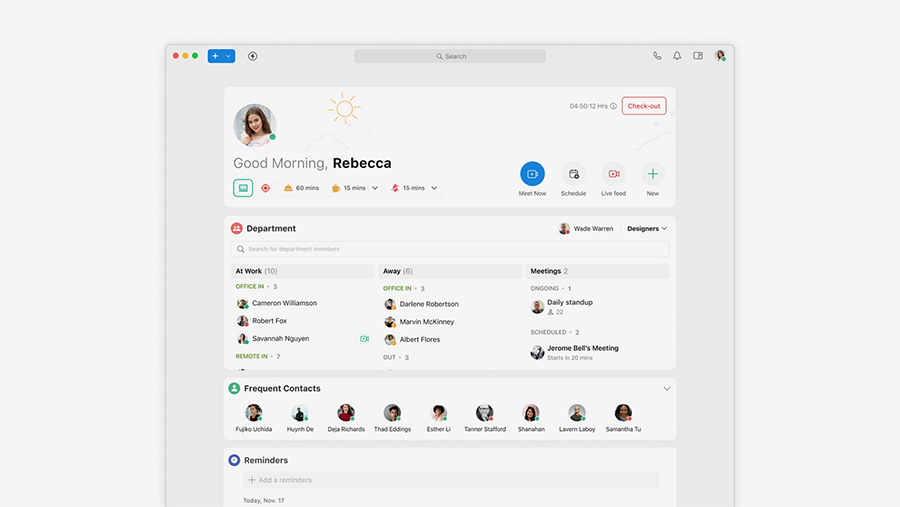Viewport: 900px width, 507px height.
Task: Select the 60 mins lunch break chip
Action: pyautogui.click(x=301, y=188)
